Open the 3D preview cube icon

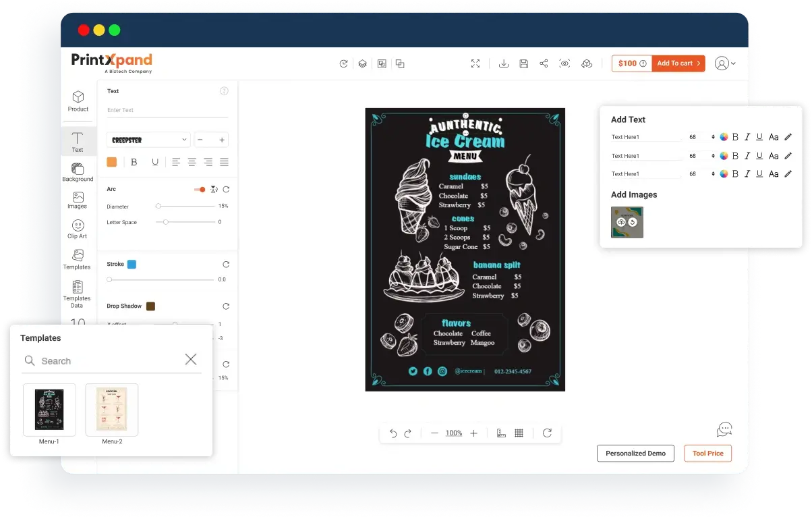[x=587, y=63]
